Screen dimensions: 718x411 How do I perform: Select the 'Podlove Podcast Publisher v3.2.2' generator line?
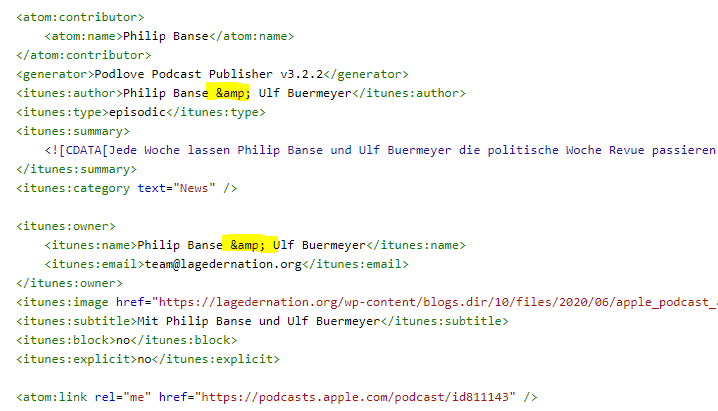pos(212,74)
